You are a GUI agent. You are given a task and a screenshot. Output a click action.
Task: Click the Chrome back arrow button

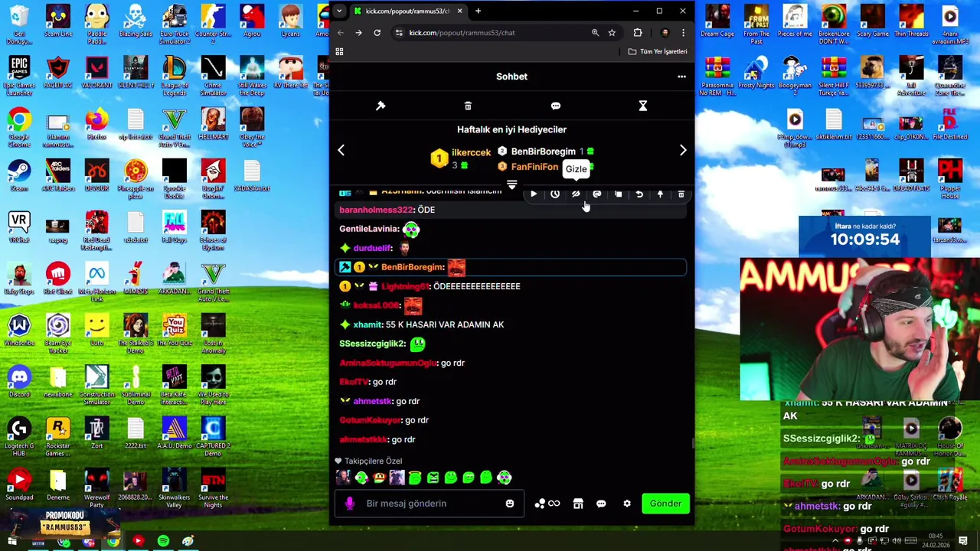[x=340, y=33]
